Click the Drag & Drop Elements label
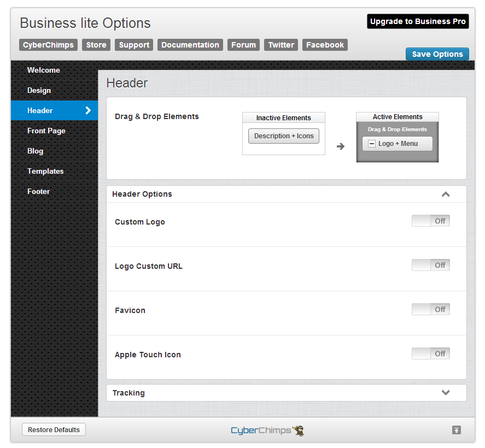The image size is (485, 448). point(157,116)
